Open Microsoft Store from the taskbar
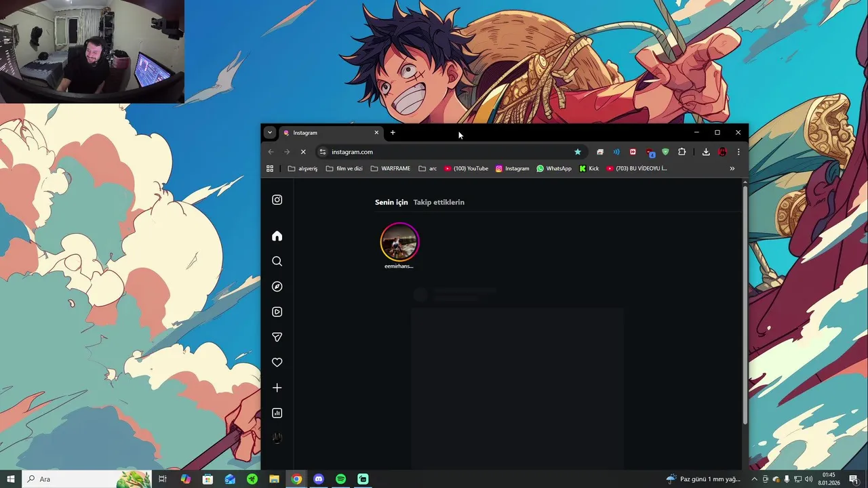Viewport: 868px width, 488px height. [208, 479]
